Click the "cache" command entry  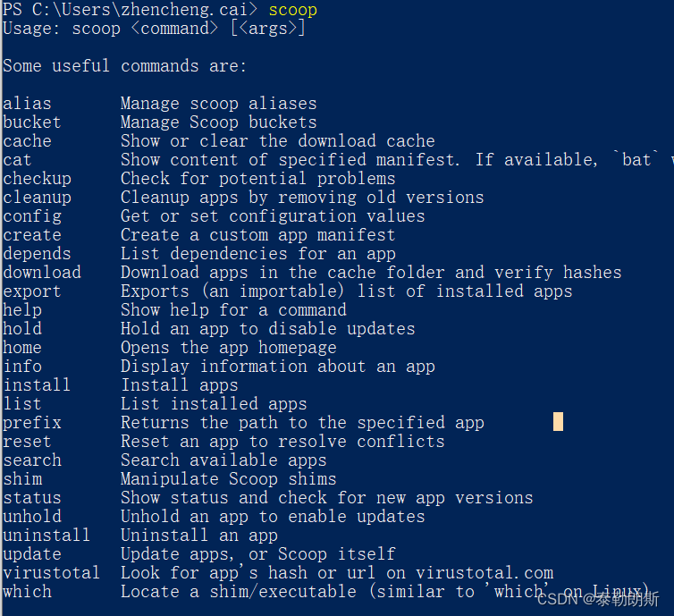pos(27,141)
